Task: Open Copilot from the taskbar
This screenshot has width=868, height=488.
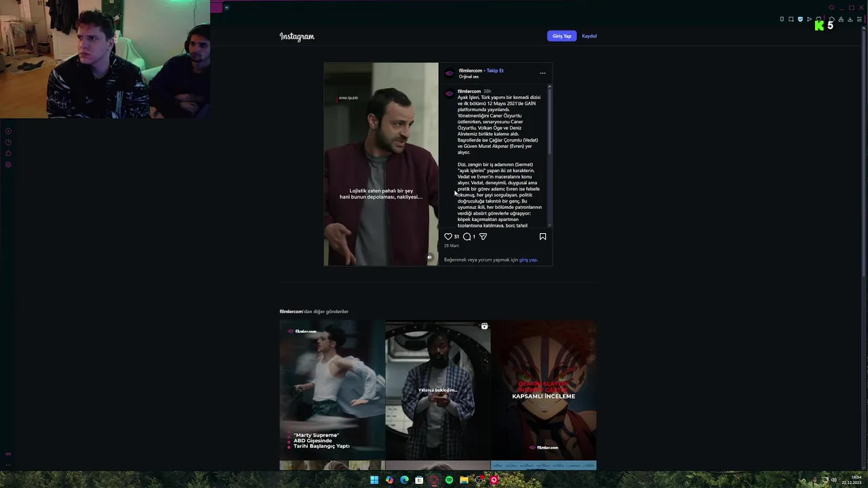Action: [389, 480]
